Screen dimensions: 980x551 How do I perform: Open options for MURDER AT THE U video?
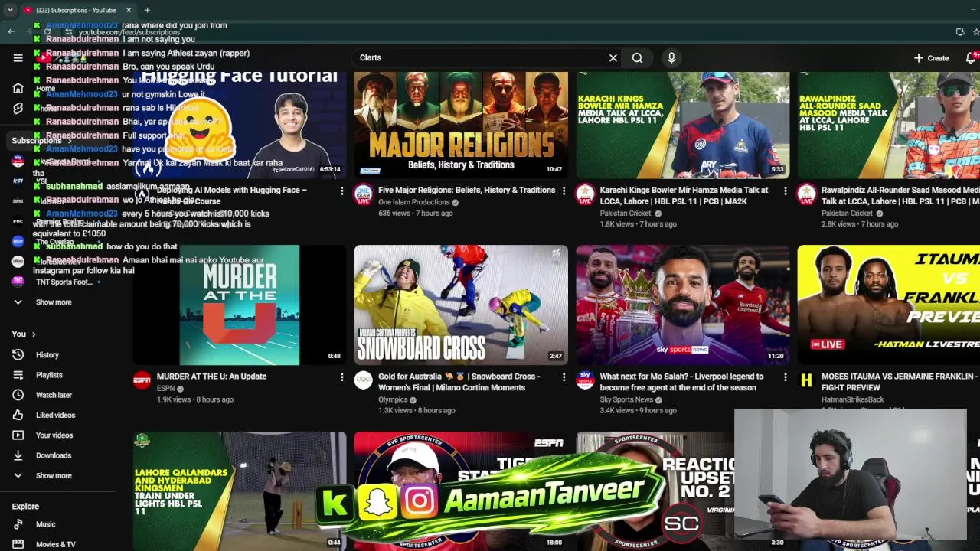342,377
